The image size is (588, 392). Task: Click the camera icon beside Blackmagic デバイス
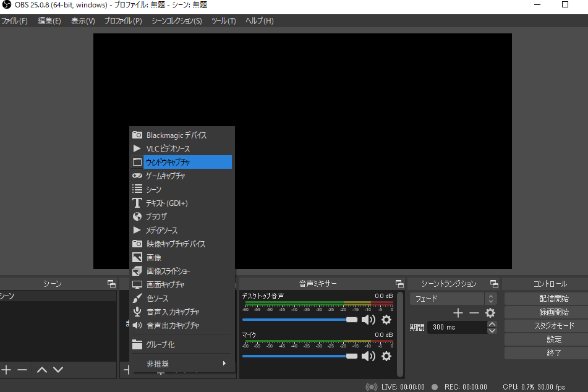[x=137, y=135]
